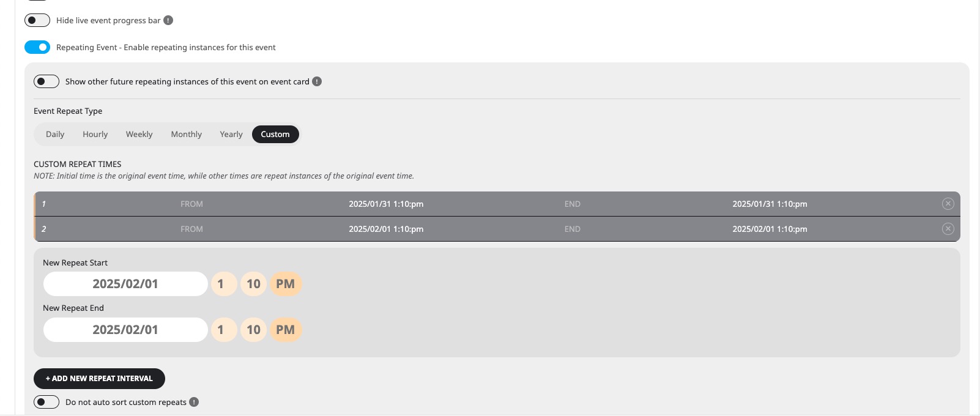This screenshot has height=416, width=980.
Task: Remove custom repeat instance number 1
Action: 948,204
